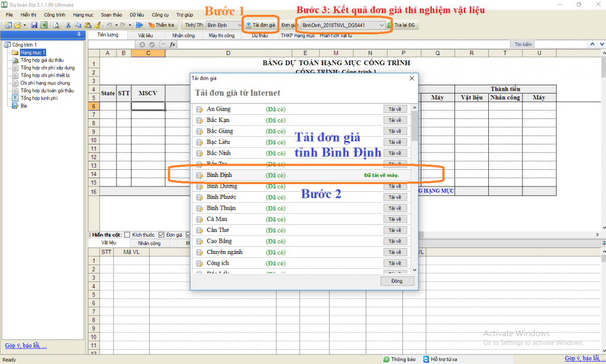Uncheck the Đơn giá checkbox
Screen dimensions: 606x364
[162, 234]
